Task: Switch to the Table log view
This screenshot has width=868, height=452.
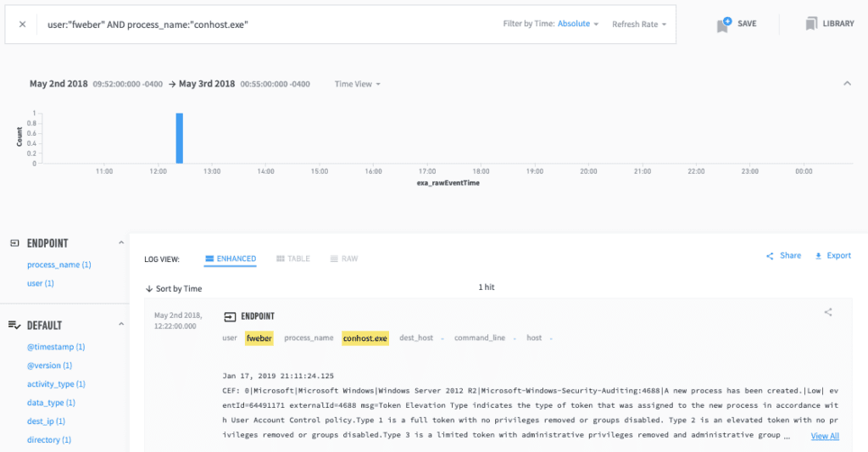Action: [x=292, y=259]
